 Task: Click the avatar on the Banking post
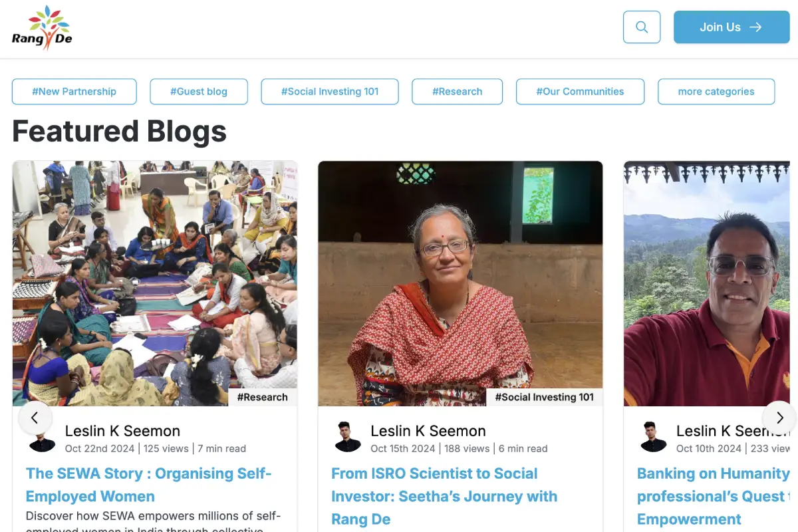pyautogui.click(x=653, y=436)
